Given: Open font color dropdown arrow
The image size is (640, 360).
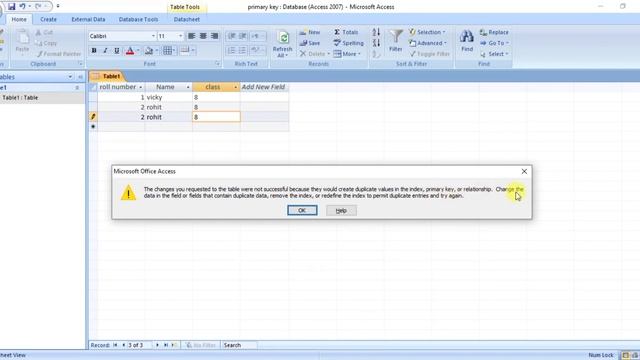Looking at the screenshot, I should (x=138, y=51).
